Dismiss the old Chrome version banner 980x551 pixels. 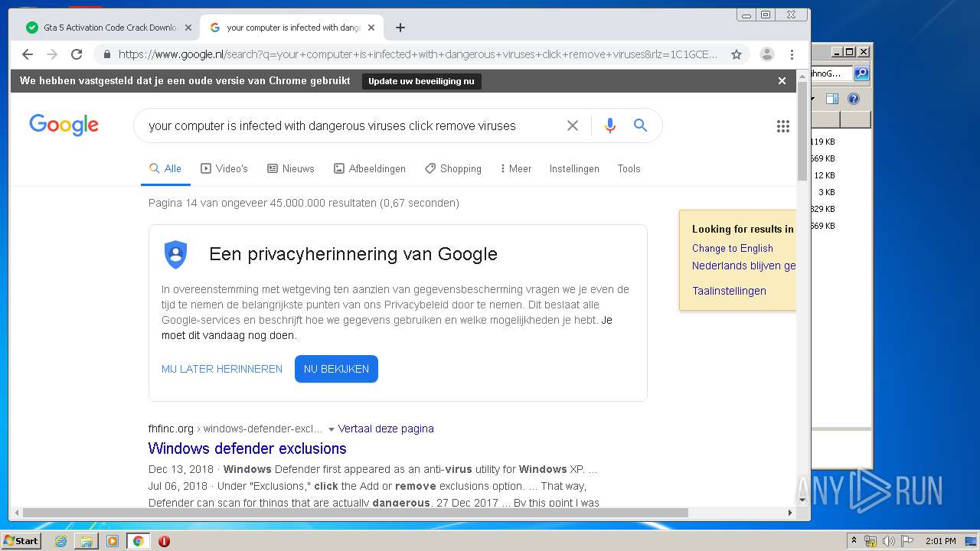(782, 80)
